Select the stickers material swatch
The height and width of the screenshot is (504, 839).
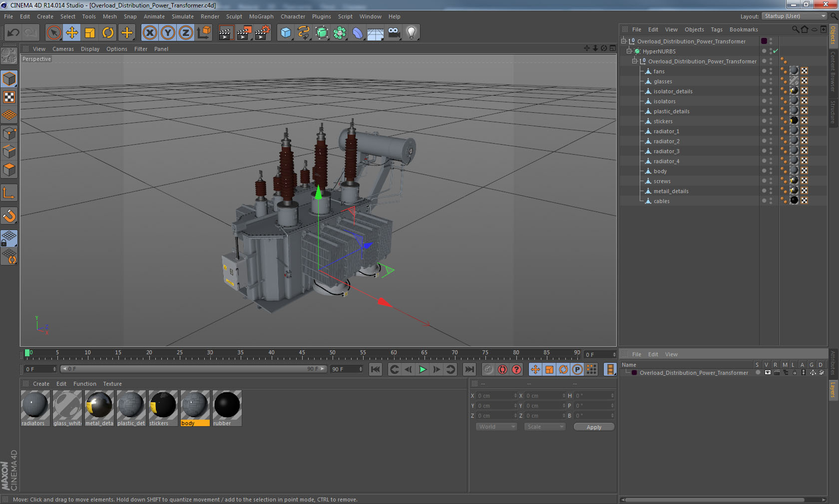tap(163, 408)
